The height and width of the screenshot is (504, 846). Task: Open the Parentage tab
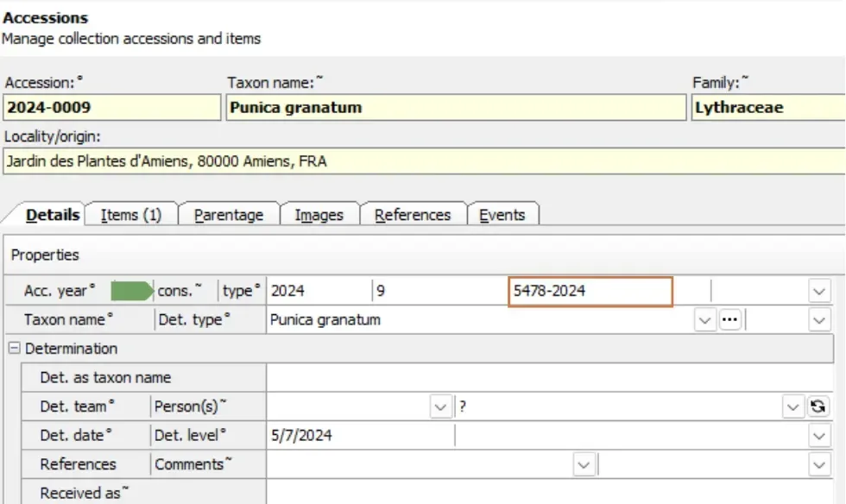[x=229, y=215]
